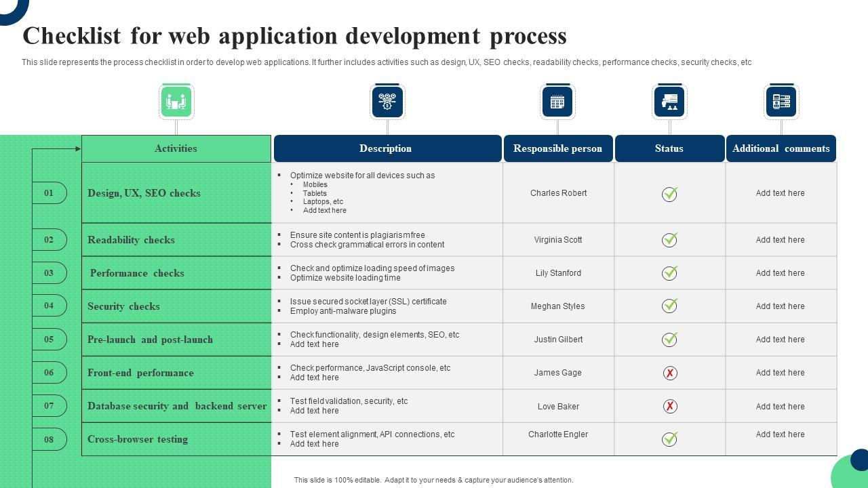Image resolution: width=868 pixels, height=488 pixels.
Task: Click 'Test field validation, security, etc'
Action: tap(349, 401)
